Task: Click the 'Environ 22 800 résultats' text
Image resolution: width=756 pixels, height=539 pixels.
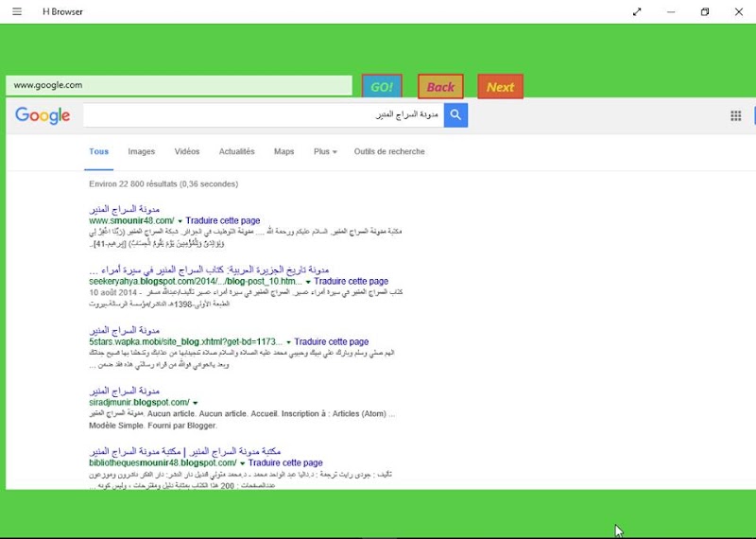Action: point(163,183)
